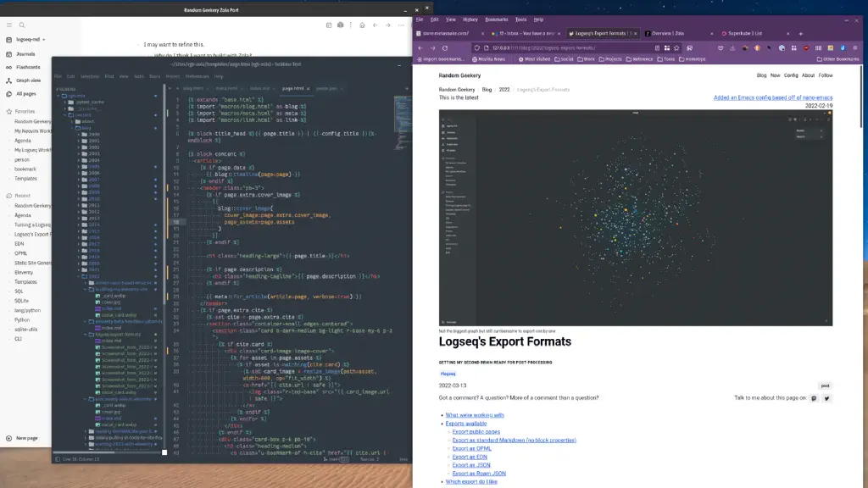The image size is (868, 488).
Task: Switch to Inbox Firefox tab
Action: (526, 34)
